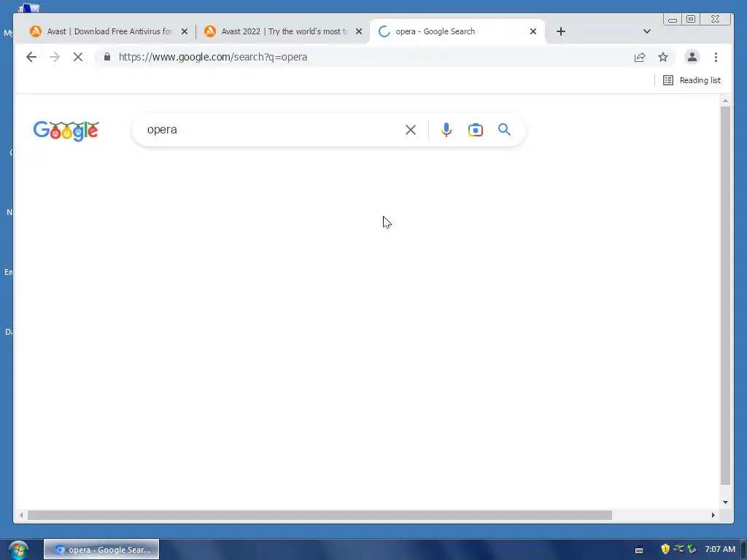
Task: Share this page using the share icon
Action: pyautogui.click(x=640, y=57)
